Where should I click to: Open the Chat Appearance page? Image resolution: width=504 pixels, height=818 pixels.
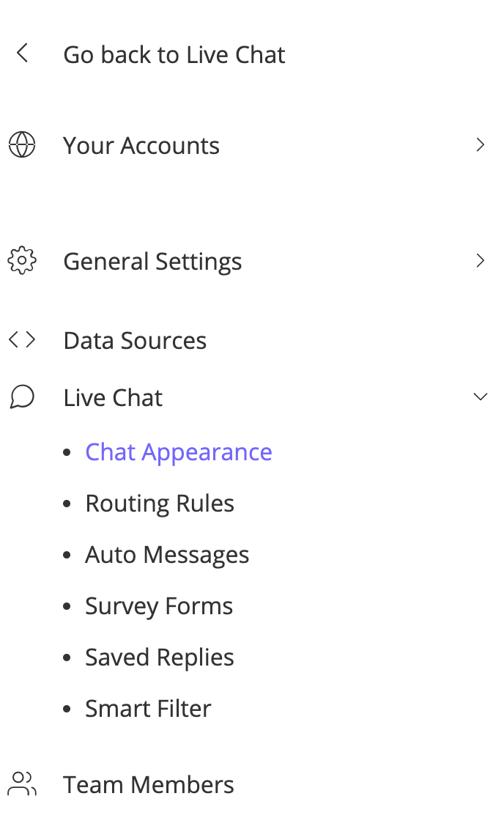pos(179,452)
